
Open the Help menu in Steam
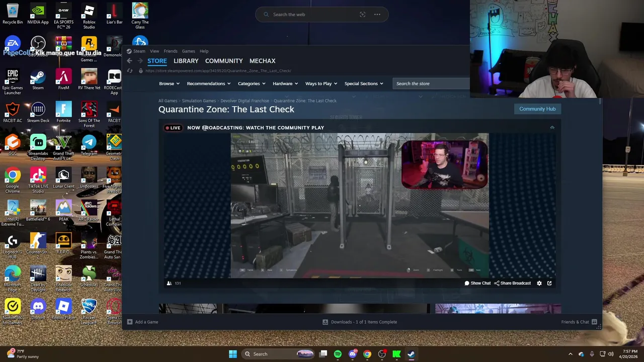pyautogui.click(x=204, y=51)
